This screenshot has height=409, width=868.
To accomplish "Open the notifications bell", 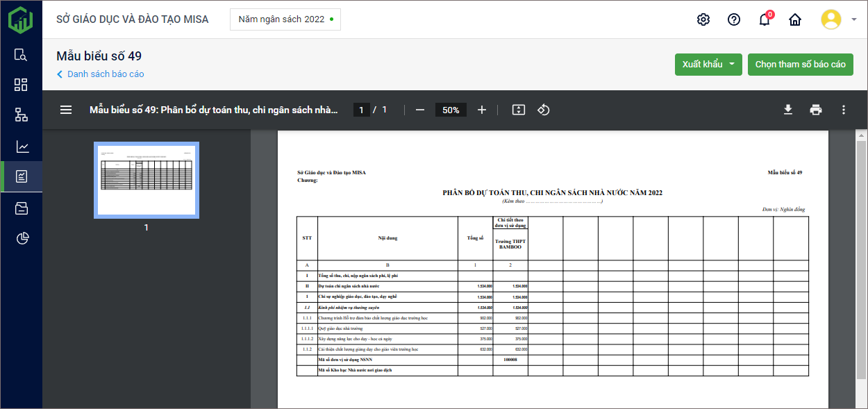I will [765, 19].
